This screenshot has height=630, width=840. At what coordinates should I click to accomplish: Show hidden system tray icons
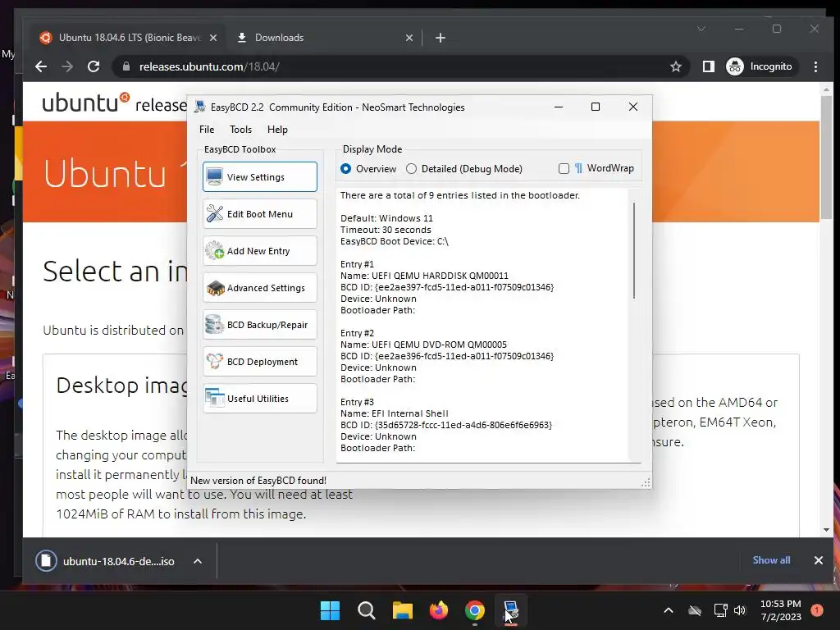coord(668,610)
